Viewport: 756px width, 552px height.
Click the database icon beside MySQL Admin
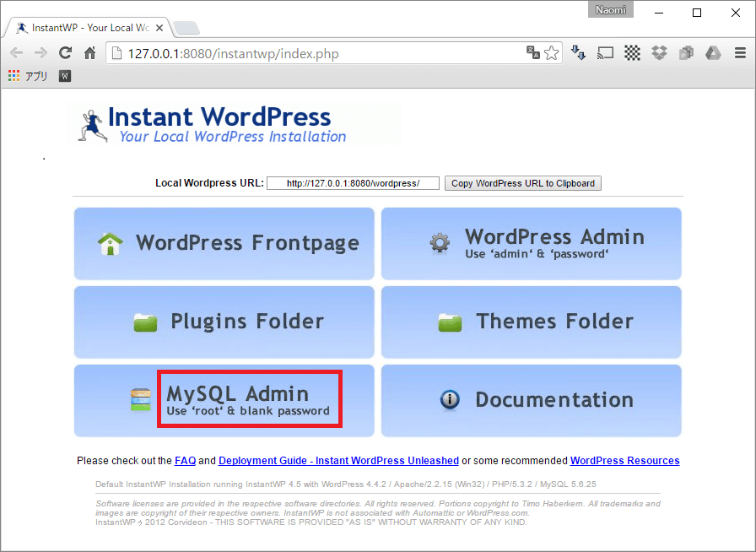pyautogui.click(x=140, y=400)
